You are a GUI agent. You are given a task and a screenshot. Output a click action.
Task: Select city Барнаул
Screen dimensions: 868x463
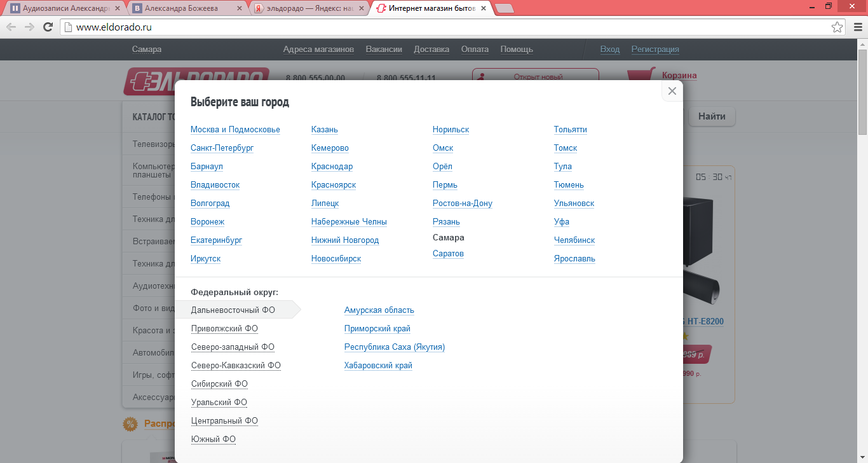pos(207,167)
